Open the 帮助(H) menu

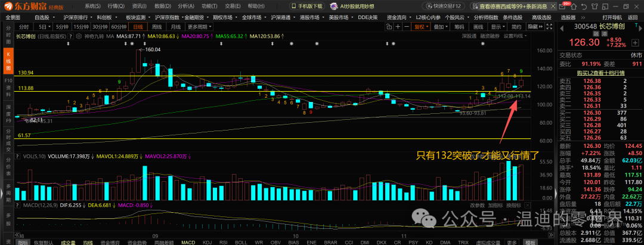(256, 6)
